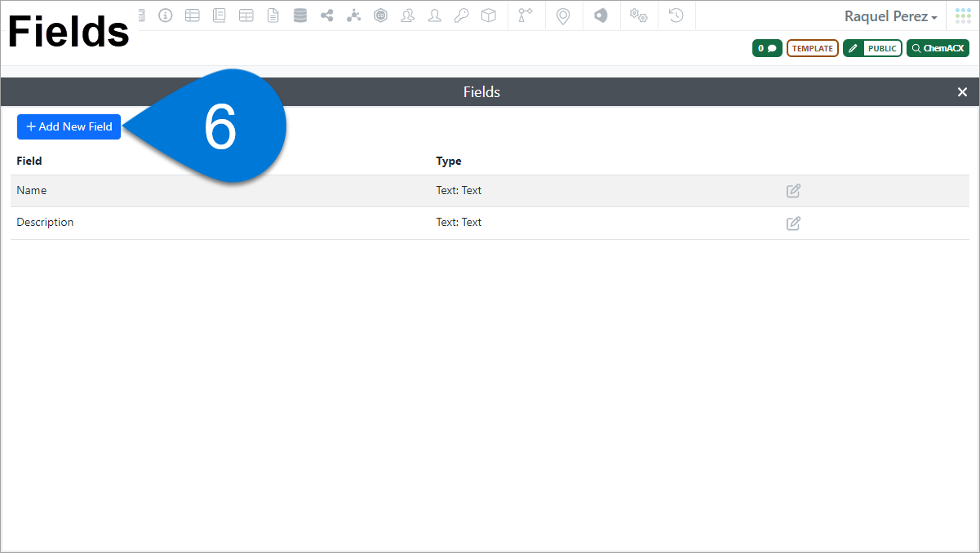The width and height of the screenshot is (980, 553).
Task: Click the single user icon in toolbar
Action: (435, 15)
